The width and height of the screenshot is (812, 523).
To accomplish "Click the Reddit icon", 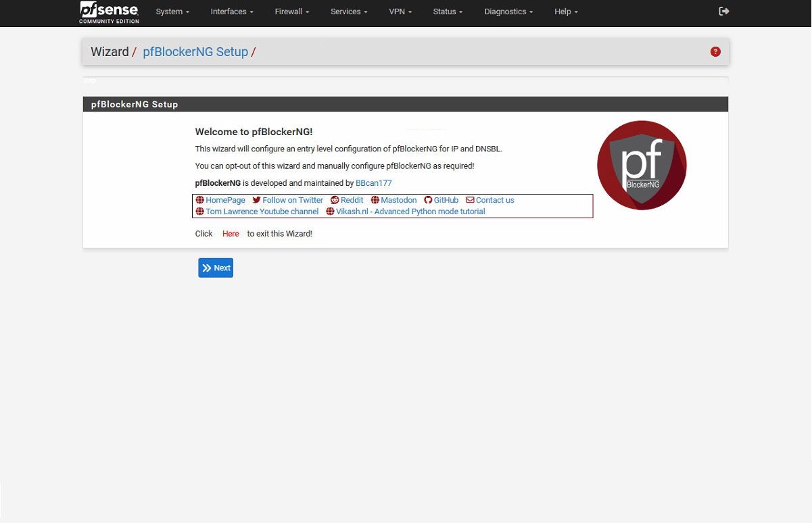I will 335,200.
